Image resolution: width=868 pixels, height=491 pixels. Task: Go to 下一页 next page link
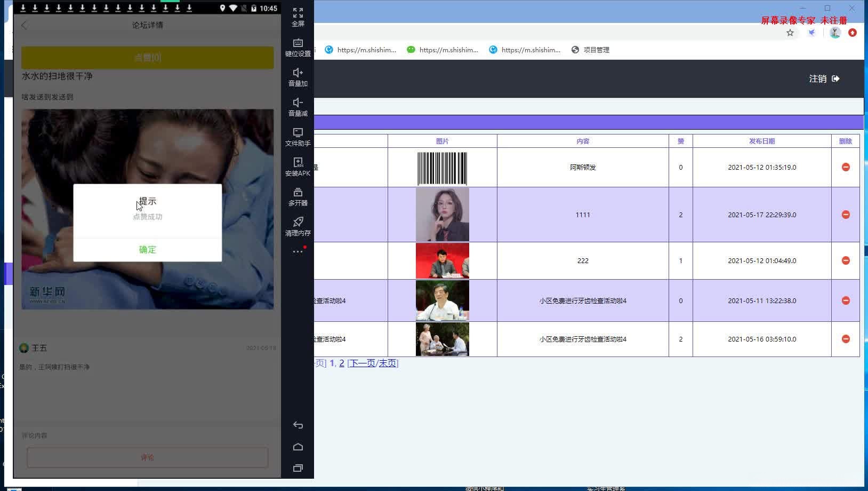point(363,362)
